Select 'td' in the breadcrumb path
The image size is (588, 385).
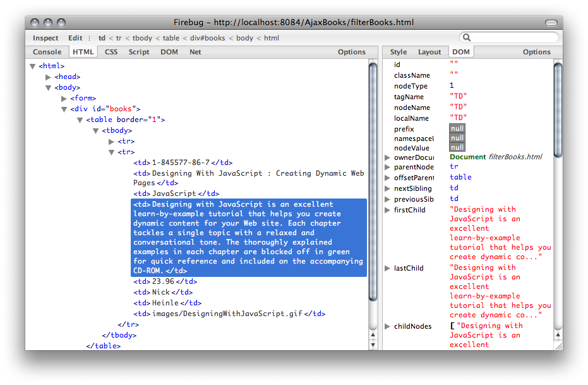[102, 38]
